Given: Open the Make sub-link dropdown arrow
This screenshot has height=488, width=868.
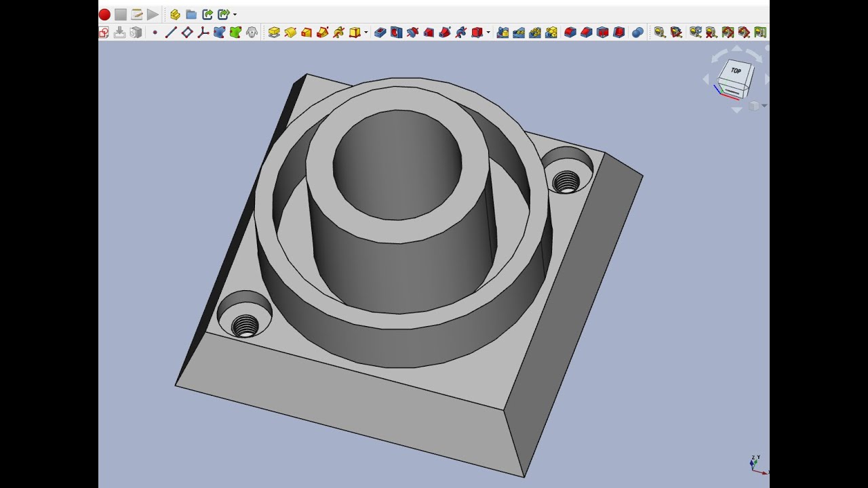Looking at the screenshot, I should point(235,14).
